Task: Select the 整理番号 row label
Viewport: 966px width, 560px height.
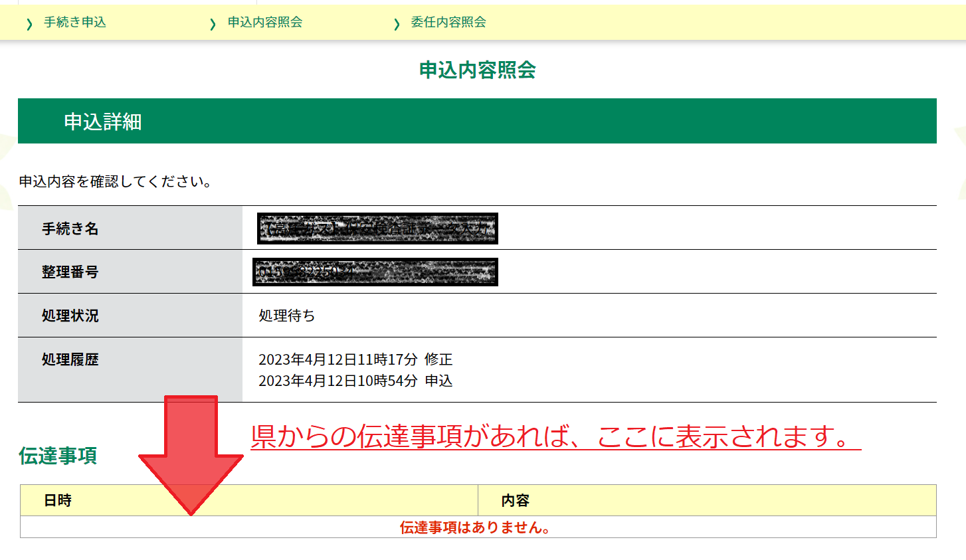Action: (70, 272)
